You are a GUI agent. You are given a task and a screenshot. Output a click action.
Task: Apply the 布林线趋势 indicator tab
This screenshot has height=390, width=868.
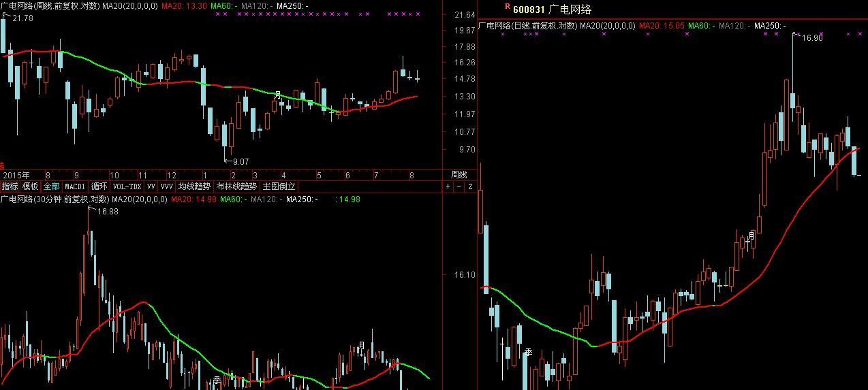click(236, 186)
